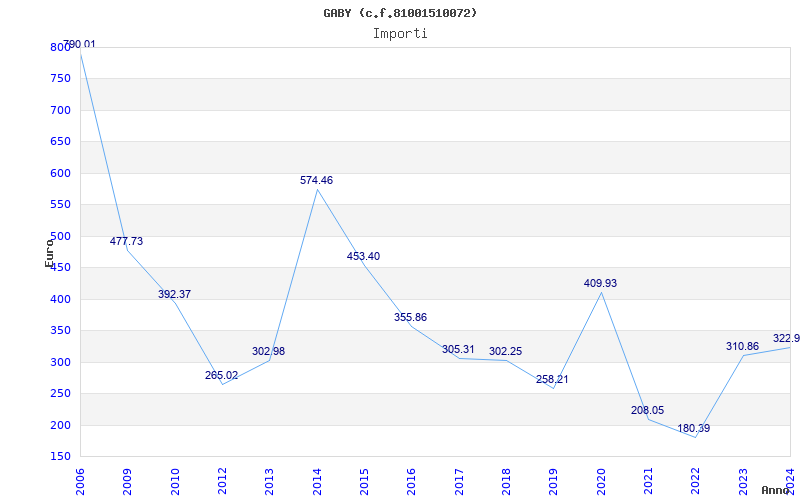
Task: Pick data label 310.86
Action: 742,346
